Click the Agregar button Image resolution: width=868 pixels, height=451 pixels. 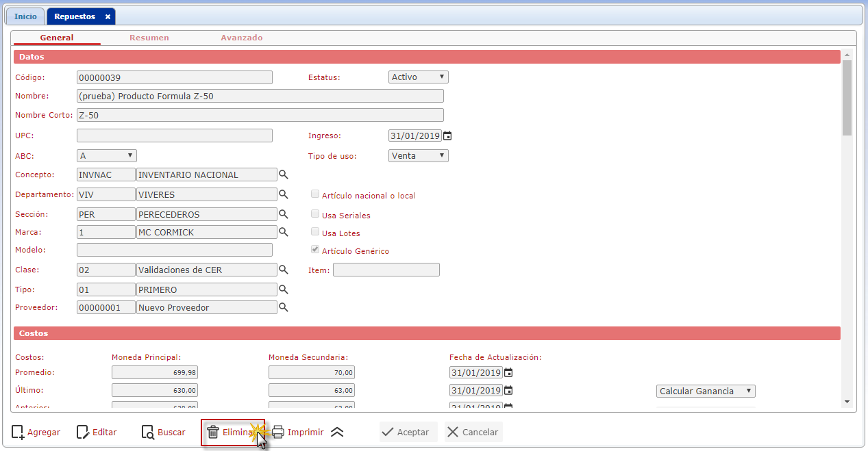click(x=36, y=432)
